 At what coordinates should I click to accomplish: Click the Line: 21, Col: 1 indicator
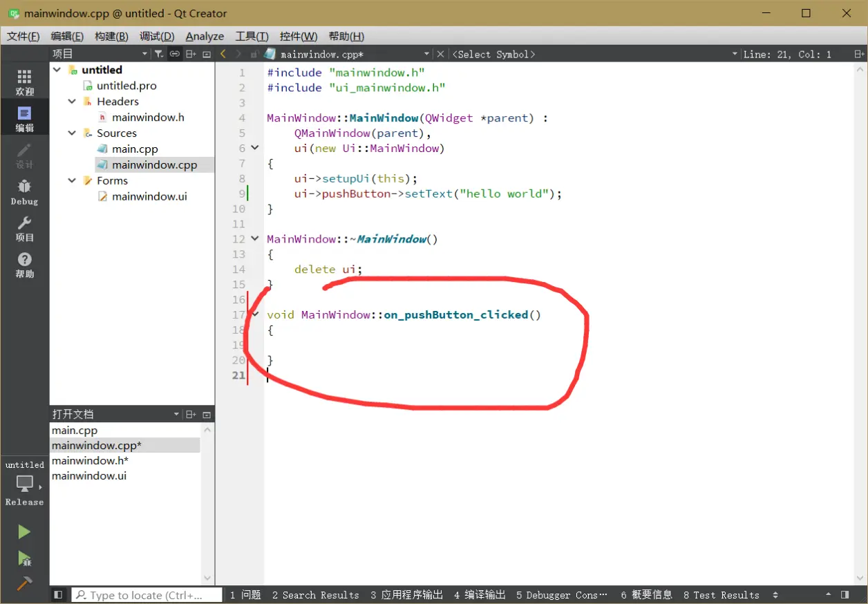pos(787,54)
